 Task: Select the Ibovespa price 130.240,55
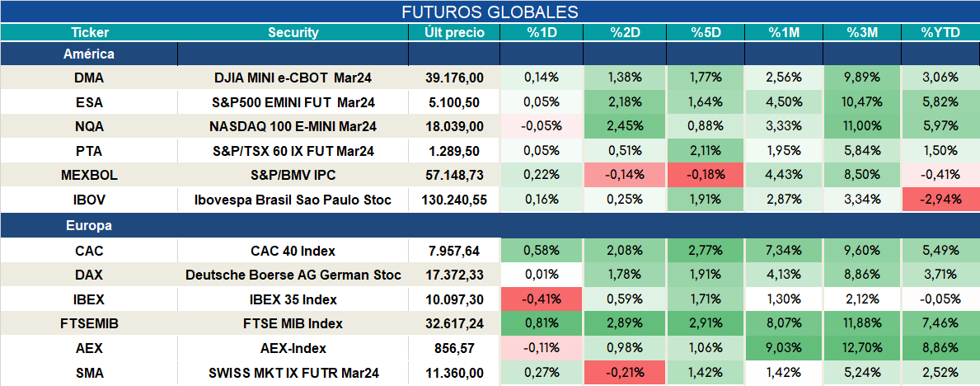tap(454, 200)
